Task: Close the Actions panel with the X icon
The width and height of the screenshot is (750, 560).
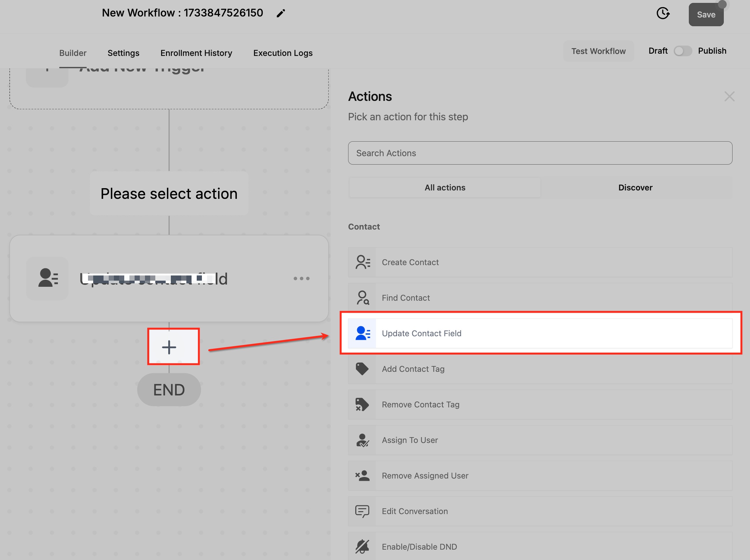Action: point(729,97)
